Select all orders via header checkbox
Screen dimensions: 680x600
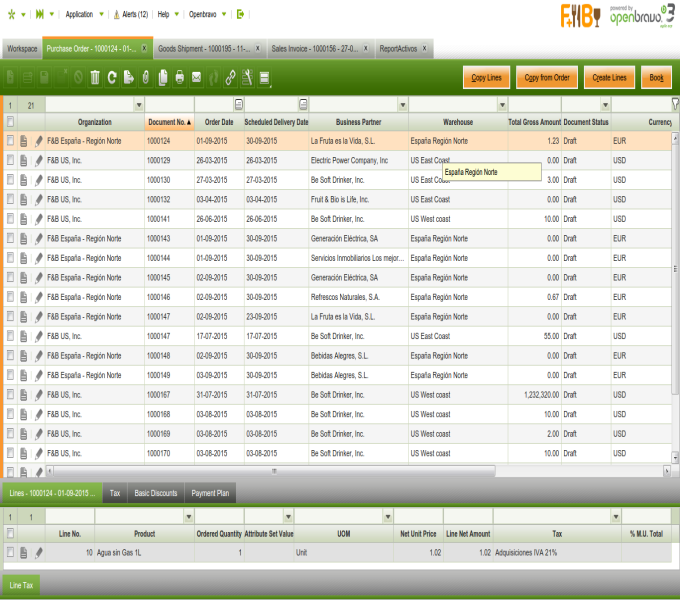coord(10,122)
